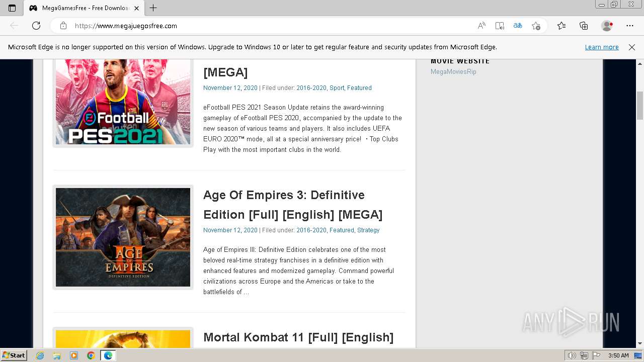Click the Age of Empires description paragraph
Screen dimensions: 644x362
pos(298,271)
